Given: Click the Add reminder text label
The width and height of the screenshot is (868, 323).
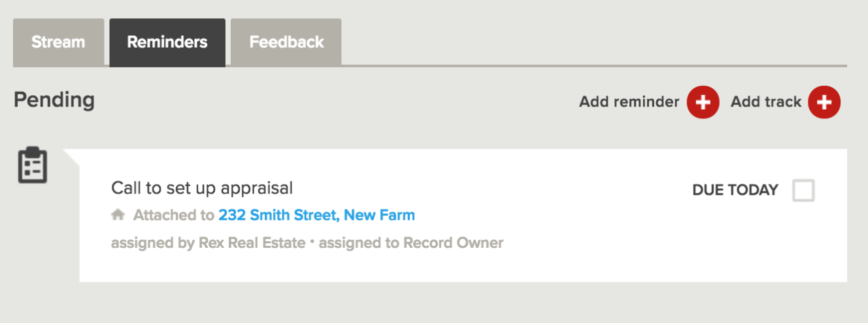Looking at the screenshot, I should (x=629, y=102).
